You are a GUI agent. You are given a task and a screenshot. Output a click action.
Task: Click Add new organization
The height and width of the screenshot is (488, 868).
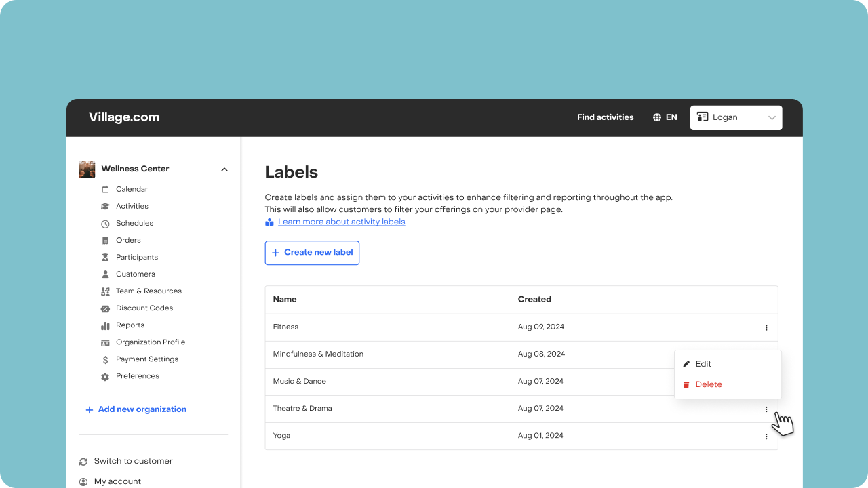coord(142,409)
